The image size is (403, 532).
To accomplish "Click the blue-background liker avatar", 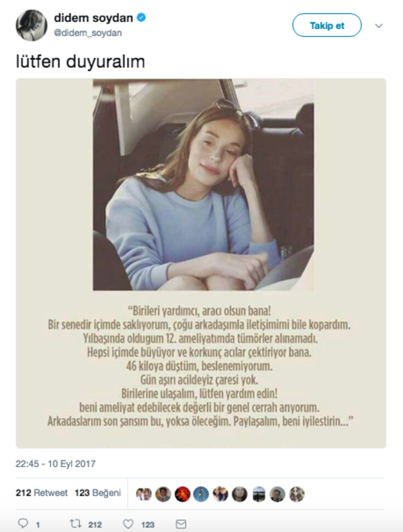I will [x=201, y=494].
